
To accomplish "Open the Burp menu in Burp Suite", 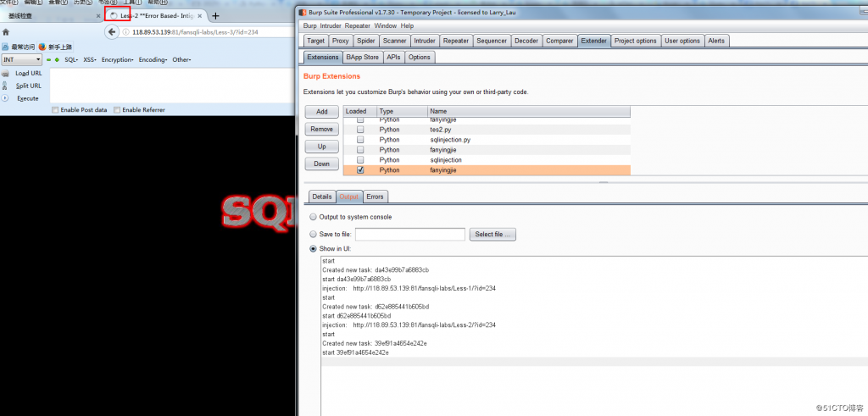I will click(310, 26).
